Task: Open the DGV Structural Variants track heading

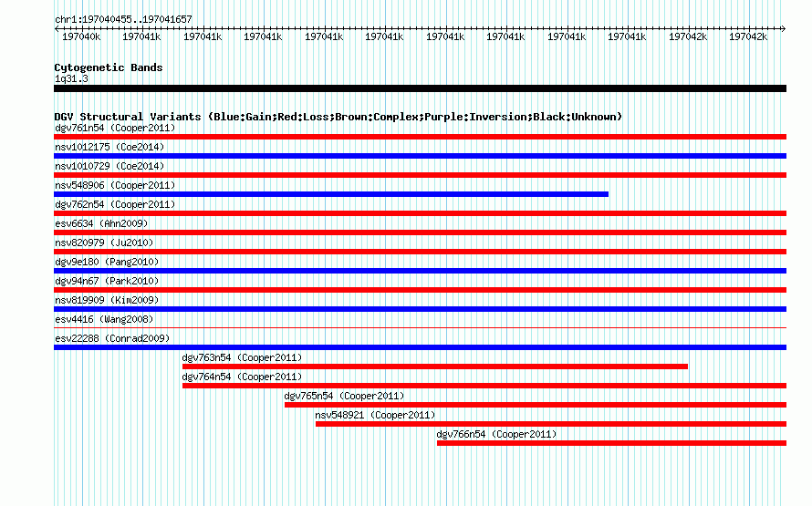Action: (338, 117)
